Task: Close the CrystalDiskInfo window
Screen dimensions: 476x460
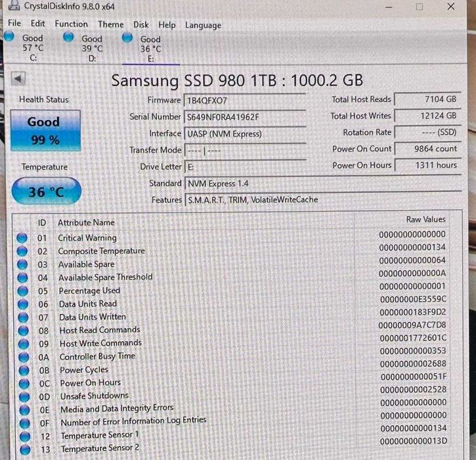Action: [451, 7]
